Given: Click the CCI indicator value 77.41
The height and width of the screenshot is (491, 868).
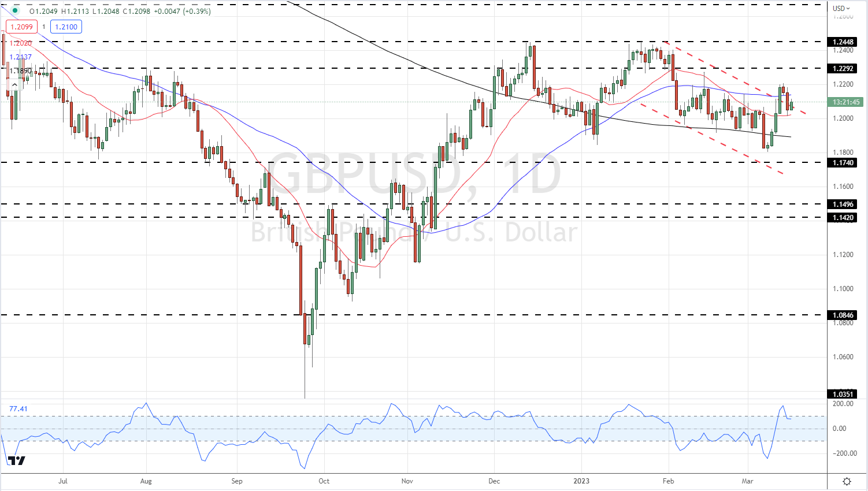Looking at the screenshot, I should tap(18, 409).
